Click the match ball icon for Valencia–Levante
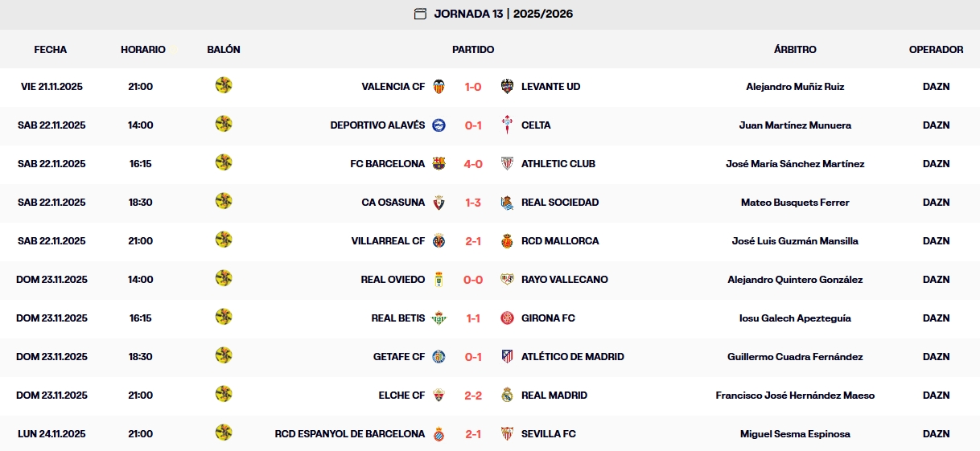Viewport: 980px width, 451px height. click(224, 85)
